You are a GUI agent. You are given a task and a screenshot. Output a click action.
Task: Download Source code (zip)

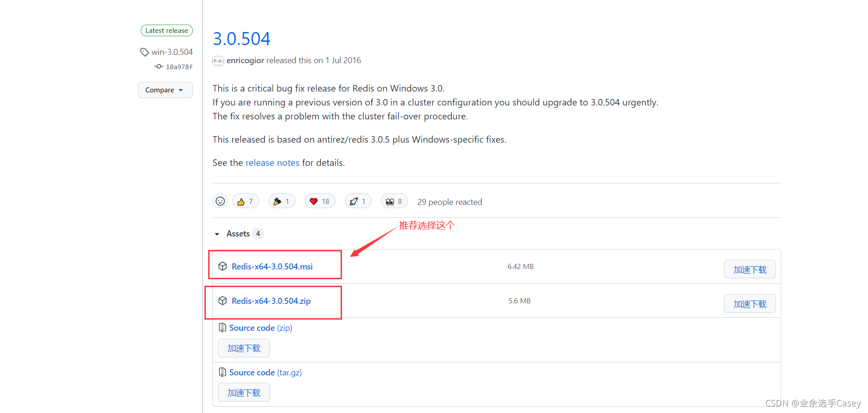click(x=261, y=328)
